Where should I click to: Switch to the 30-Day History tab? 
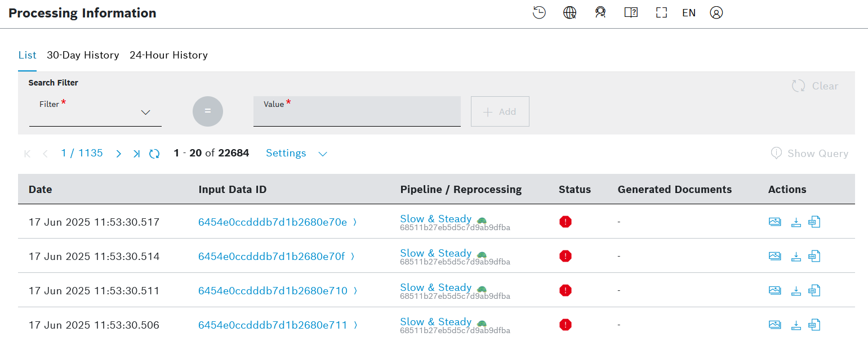(x=83, y=55)
